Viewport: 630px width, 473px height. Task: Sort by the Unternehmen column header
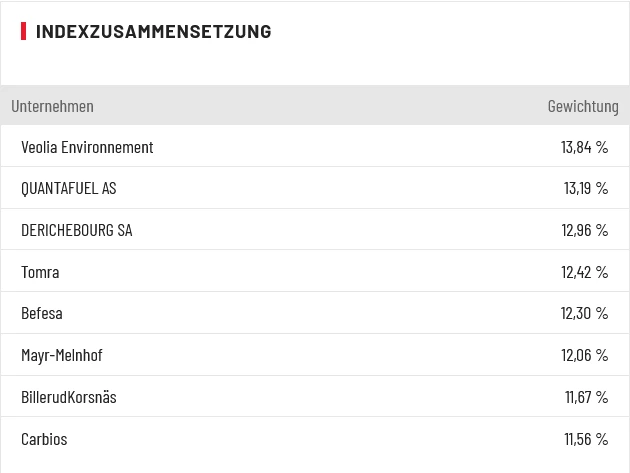[x=52, y=106]
